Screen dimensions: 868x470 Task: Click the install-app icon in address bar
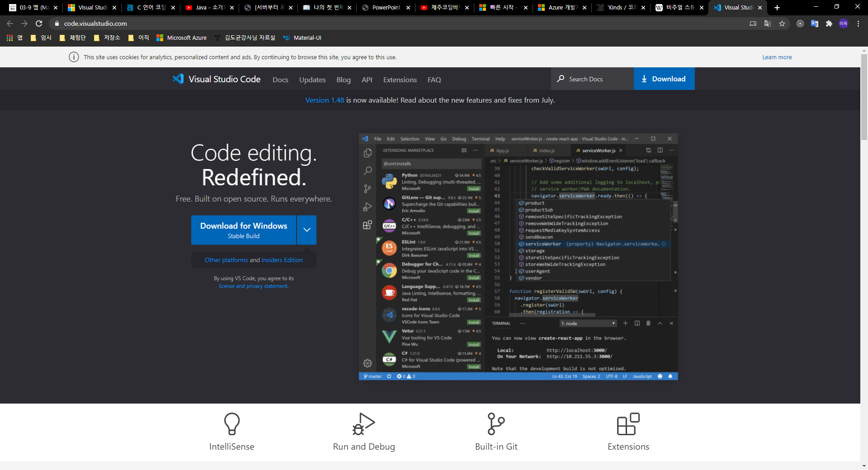coord(753,23)
